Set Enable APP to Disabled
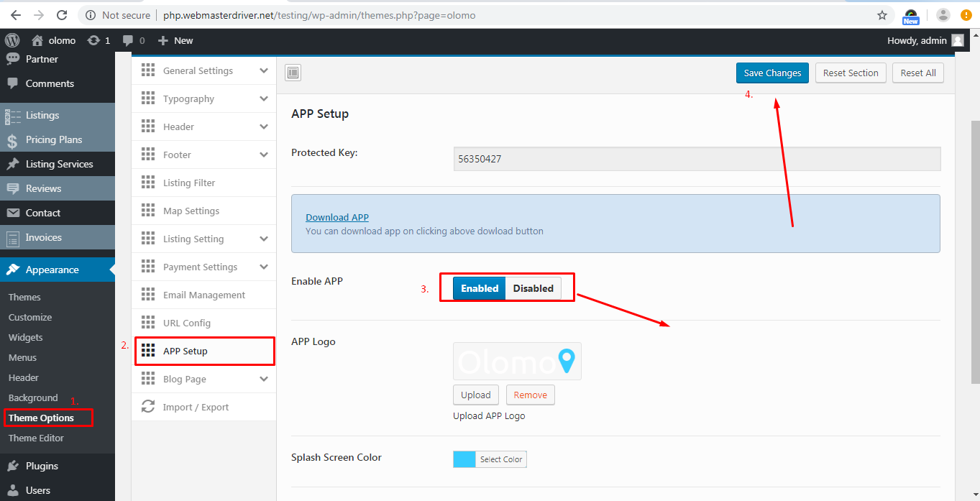The width and height of the screenshot is (980, 501). pyautogui.click(x=533, y=288)
